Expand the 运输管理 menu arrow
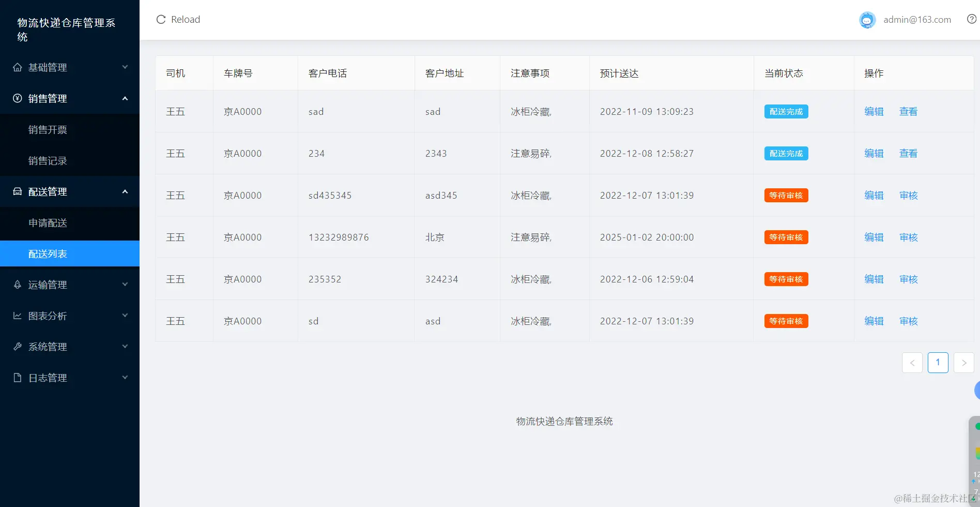980x507 pixels. (125, 285)
